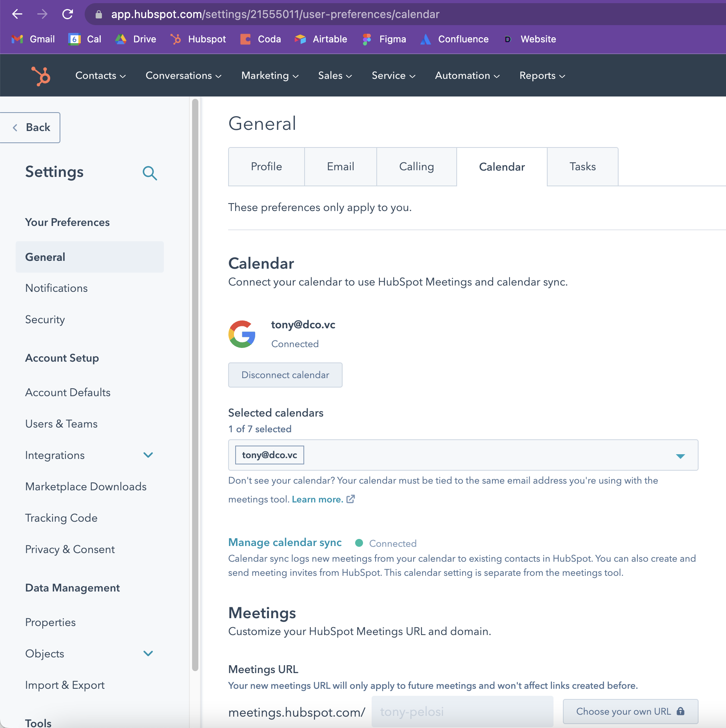The width and height of the screenshot is (726, 728).
Task: Click the sidebar vertical scrollbar
Action: (x=195, y=385)
